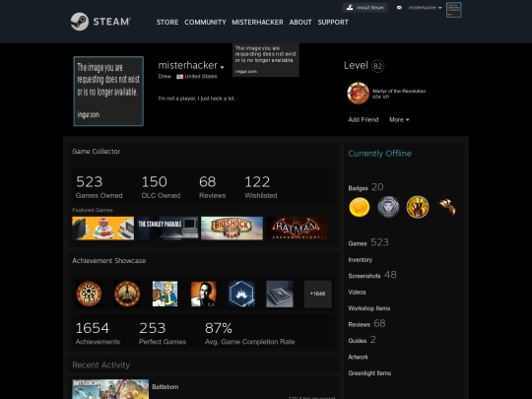Open the bat-shaped badge
The width and height of the screenshot is (532, 399).
click(447, 207)
